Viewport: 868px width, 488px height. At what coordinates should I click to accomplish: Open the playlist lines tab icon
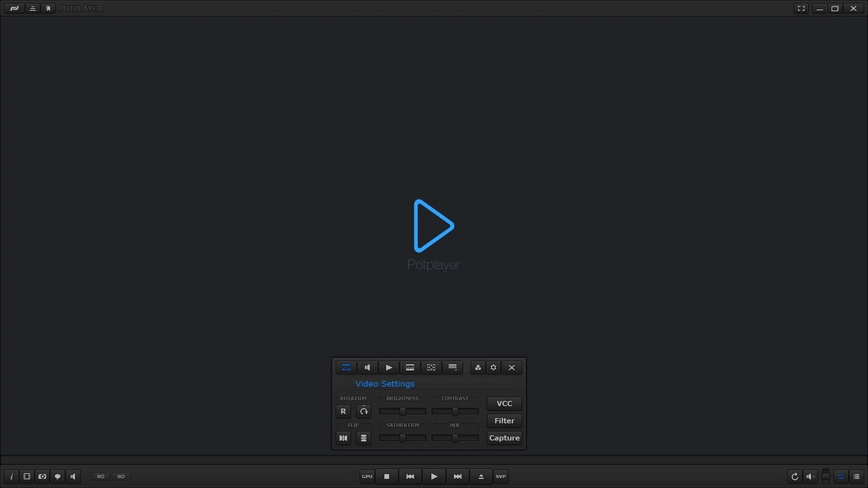(452, 367)
